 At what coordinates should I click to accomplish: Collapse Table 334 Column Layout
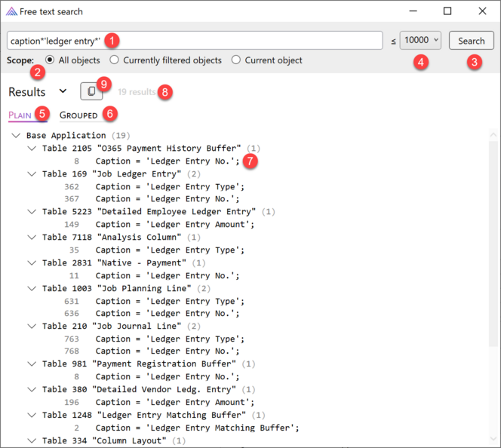point(32,440)
